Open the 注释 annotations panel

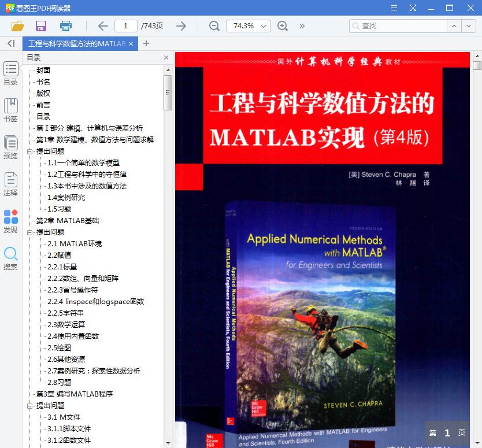point(11,184)
